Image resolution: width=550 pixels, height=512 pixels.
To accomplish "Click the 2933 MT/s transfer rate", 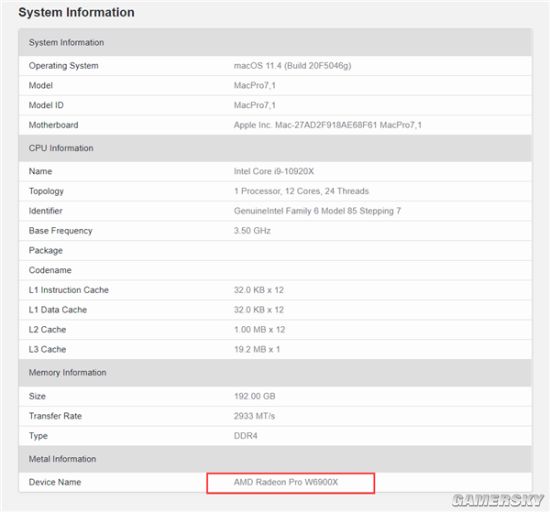I will pos(254,416).
